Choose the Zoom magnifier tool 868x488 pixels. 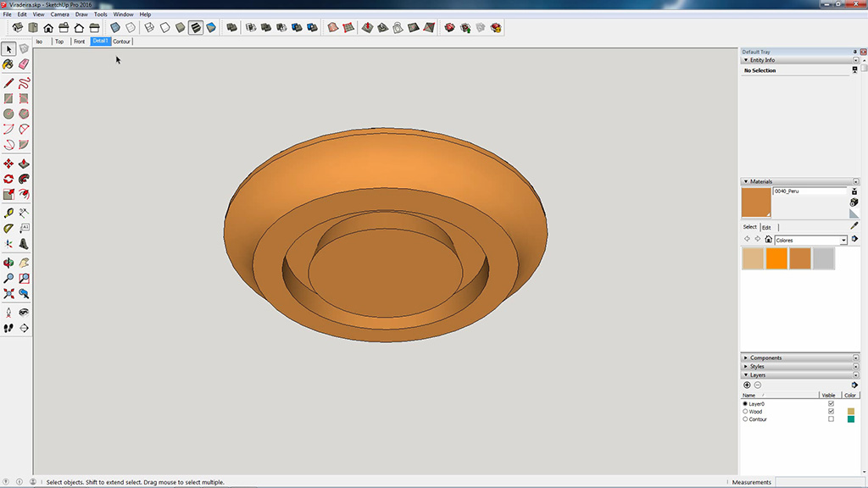[8, 278]
